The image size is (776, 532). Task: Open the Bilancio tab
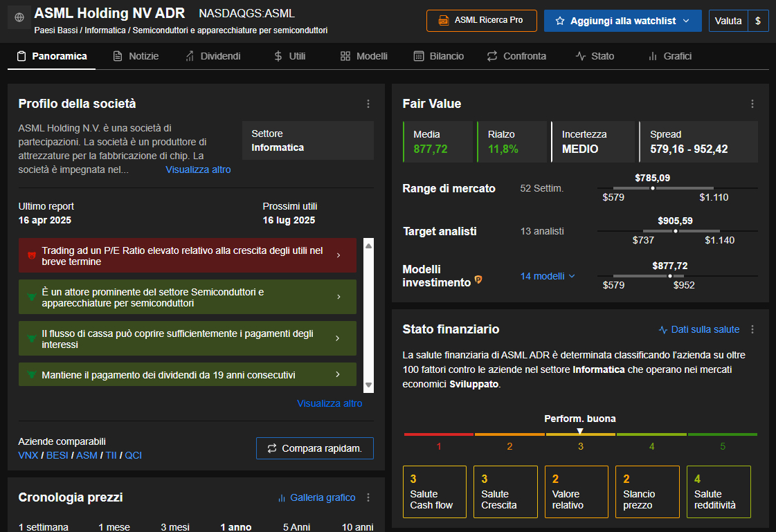(x=439, y=56)
